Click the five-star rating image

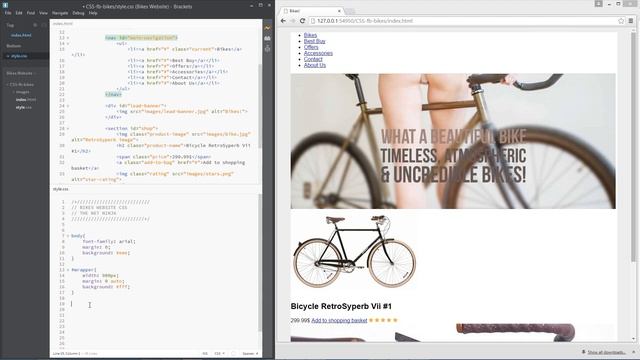(x=383, y=320)
